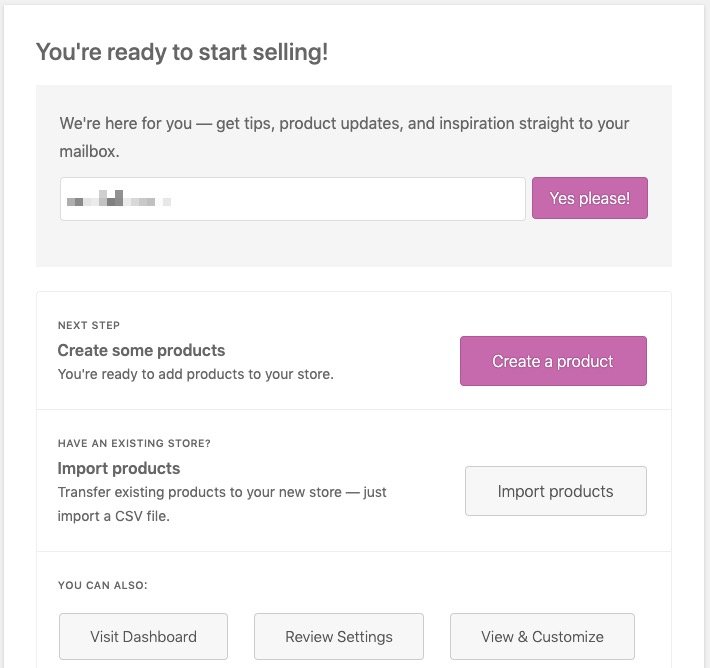The width and height of the screenshot is (710, 668).
Task: Click empty area right of the email text
Action: [350, 199]
